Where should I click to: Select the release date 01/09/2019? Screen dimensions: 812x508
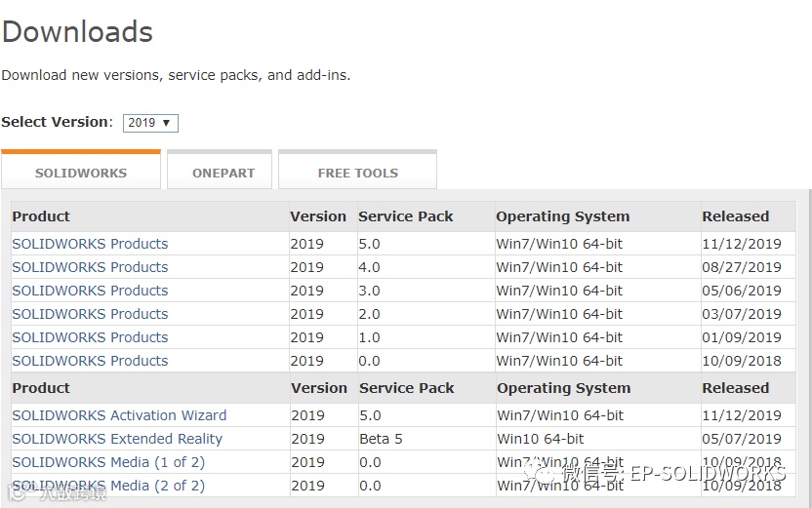pyautogui.click(x=742, y=337)
